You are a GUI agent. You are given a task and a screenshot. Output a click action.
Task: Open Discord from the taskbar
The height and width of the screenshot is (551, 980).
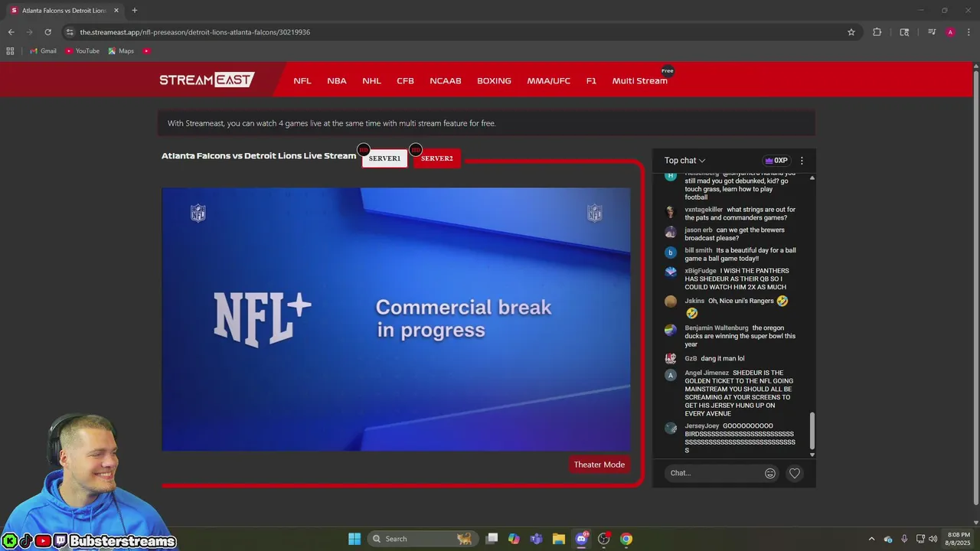[581, 539]
